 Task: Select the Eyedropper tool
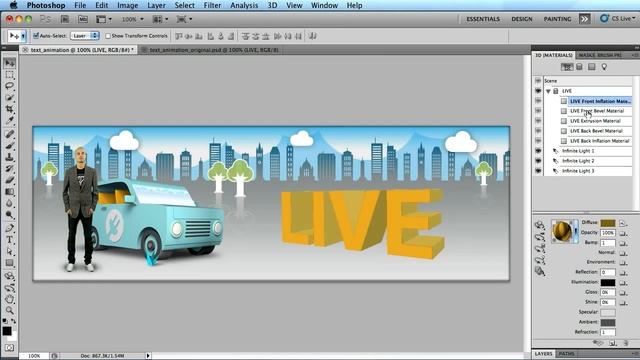click(9, 120)
